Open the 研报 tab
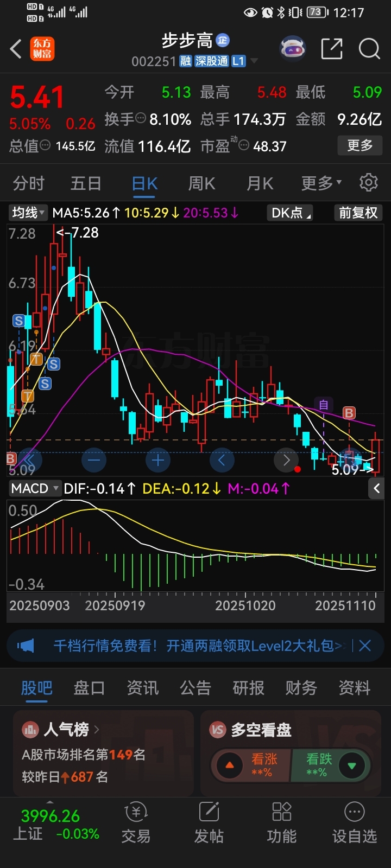Screen dimensions: 391x868 click(248, 688)
